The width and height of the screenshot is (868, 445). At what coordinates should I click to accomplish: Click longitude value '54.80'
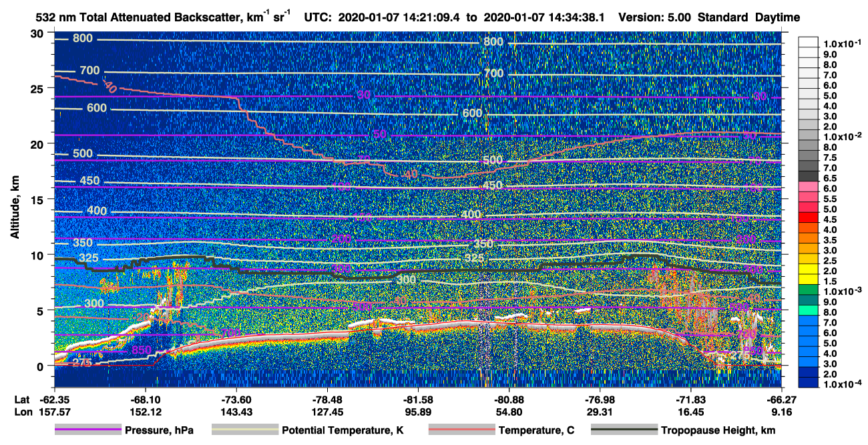(x=509, y=412)
